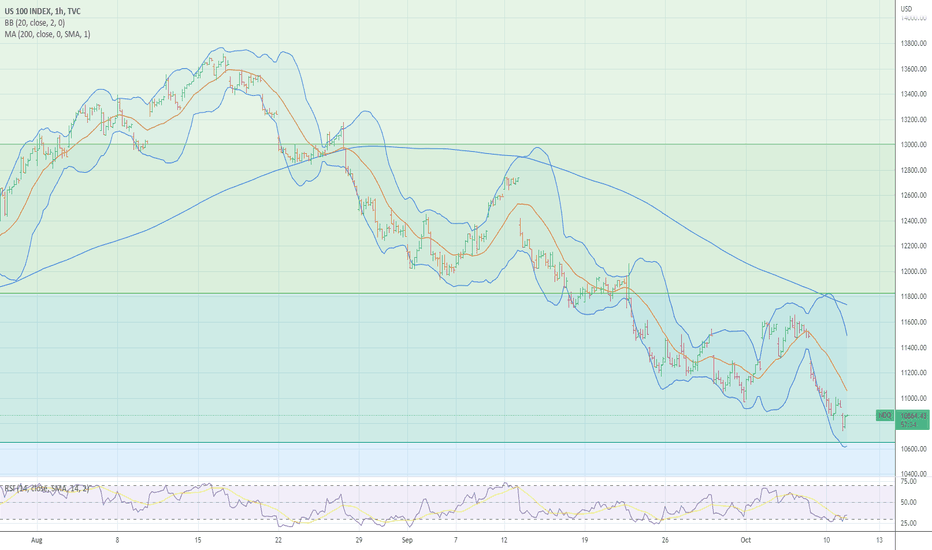
Task: Click the RSI 75.00 axis label
Action: tap(908, 481)
